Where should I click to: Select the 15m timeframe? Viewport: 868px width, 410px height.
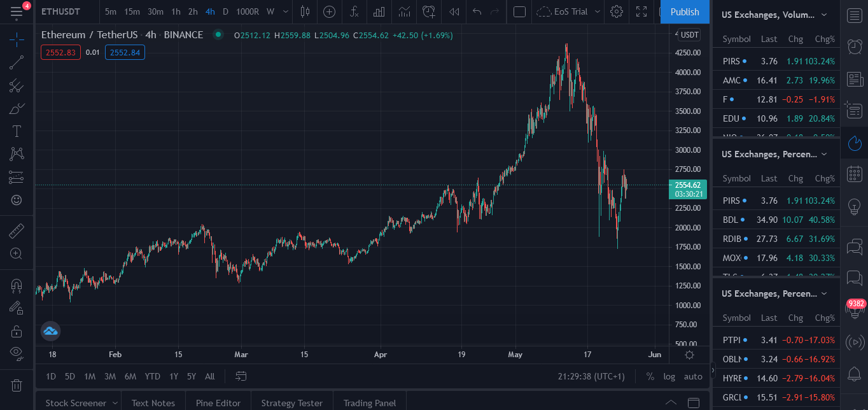132,11
